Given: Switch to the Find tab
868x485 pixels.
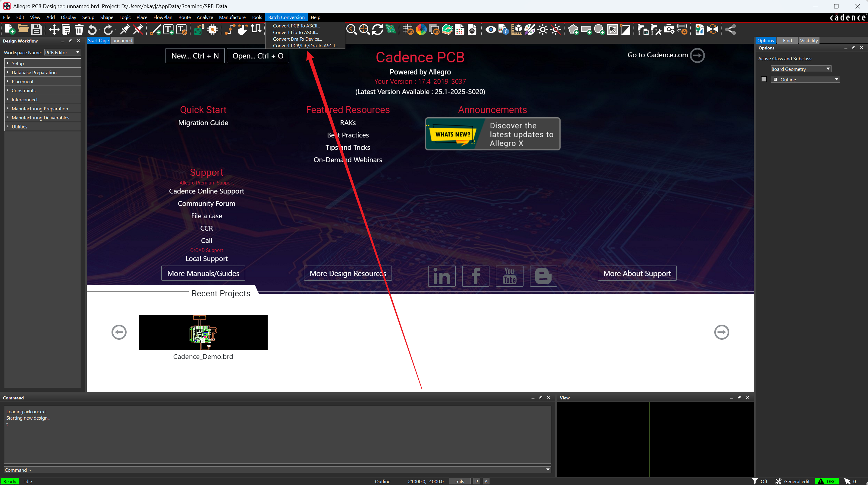Looking at the screenshot, I should click(787, 40).
